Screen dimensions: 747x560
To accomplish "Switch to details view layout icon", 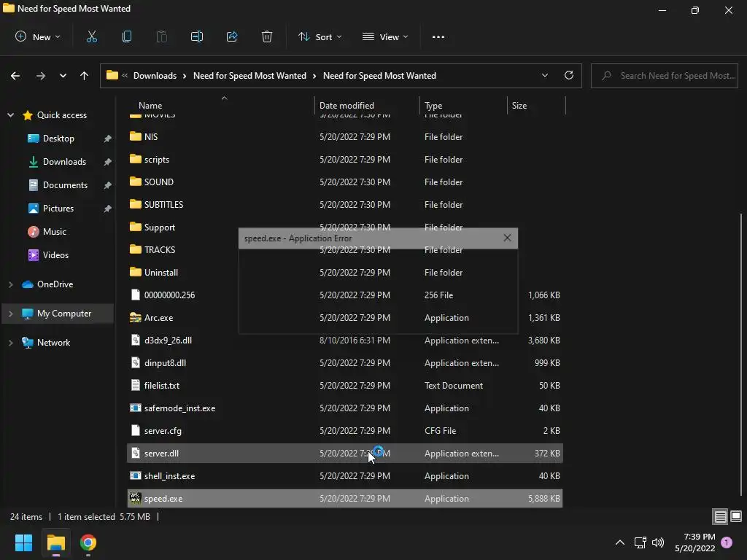I will [720, 516].
